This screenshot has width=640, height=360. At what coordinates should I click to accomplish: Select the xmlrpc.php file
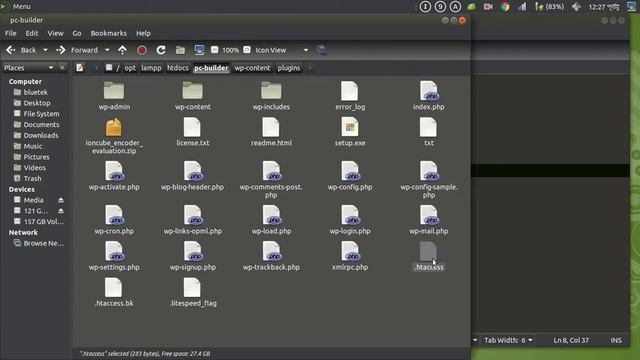350,256
